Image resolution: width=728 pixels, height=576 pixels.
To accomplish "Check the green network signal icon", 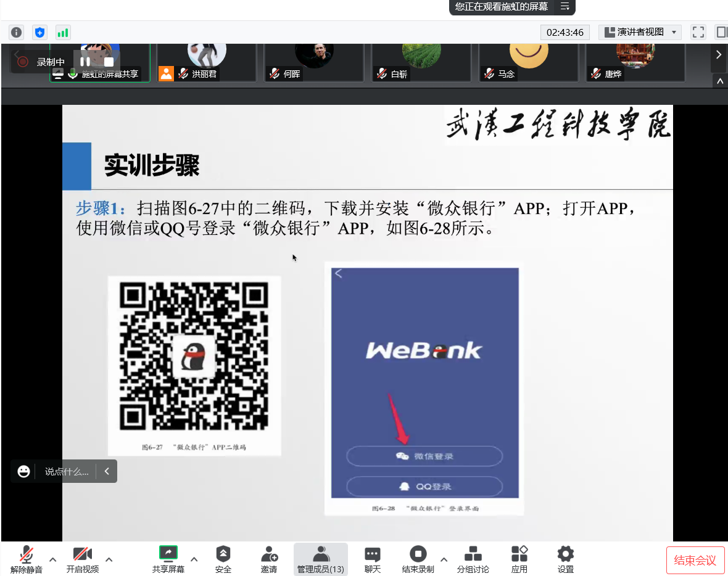I will 62,32.
